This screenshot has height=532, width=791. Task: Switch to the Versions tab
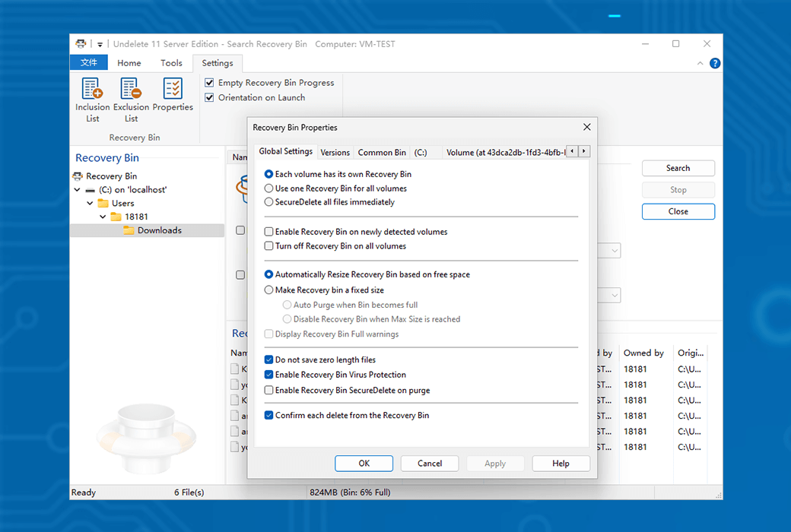click(x=335, y=153)
